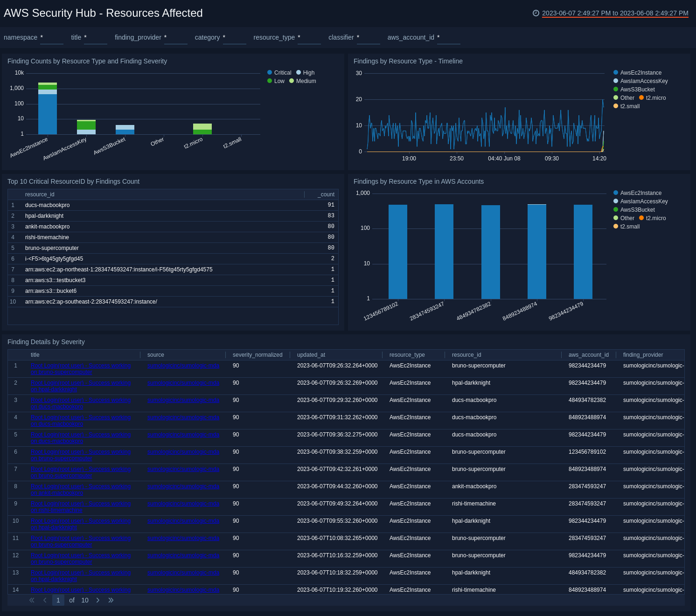Open the dashboard time range selector
Image resolution: width=696 pixels, height=616 pixels.
(615, 13)
